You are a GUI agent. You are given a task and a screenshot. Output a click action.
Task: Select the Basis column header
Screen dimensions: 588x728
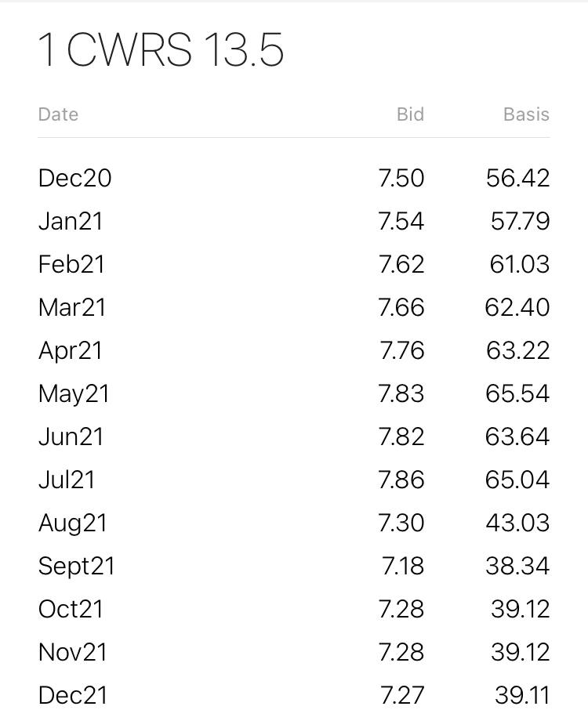(x=526, y=114)
